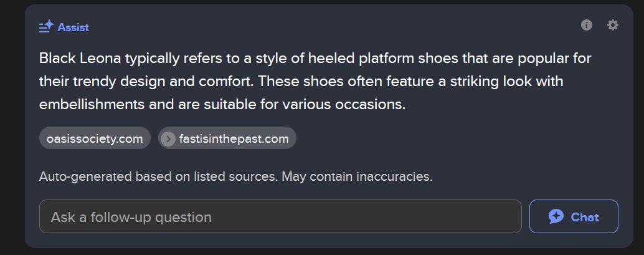Click the blue Assist heading label
This screenshot has width=644, height=255.
[73, 27]
